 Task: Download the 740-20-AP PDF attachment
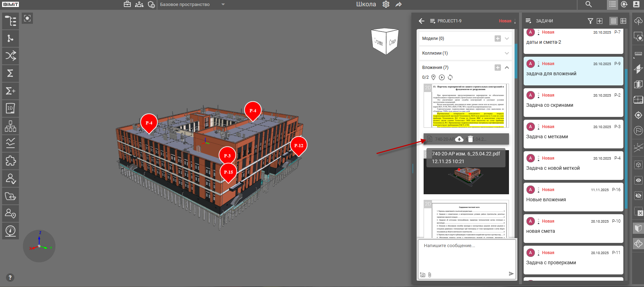point(459,139)
